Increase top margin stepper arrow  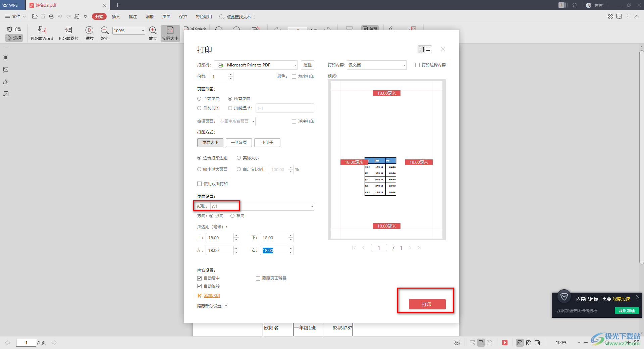pos(236,236)
